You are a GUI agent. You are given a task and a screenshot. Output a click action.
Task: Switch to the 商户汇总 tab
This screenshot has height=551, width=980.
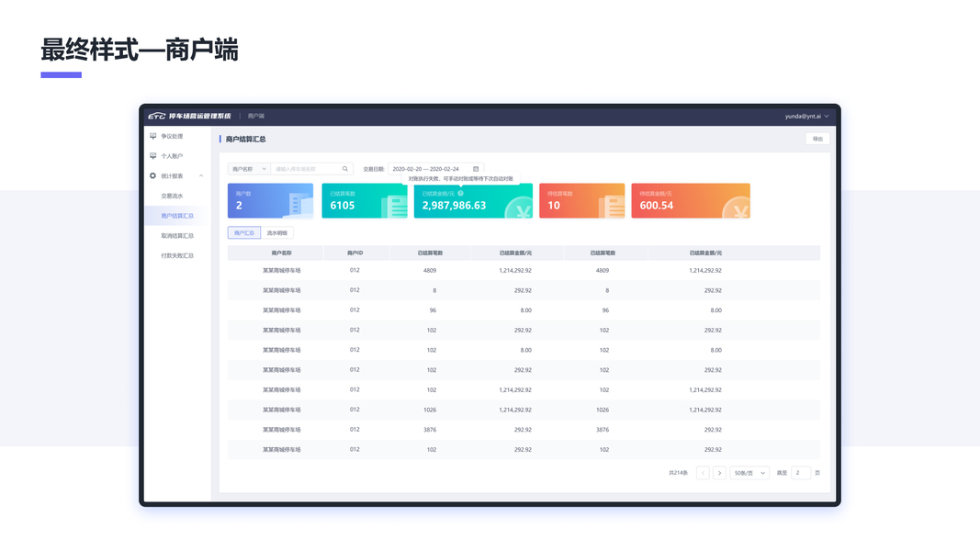pos(243,233)
